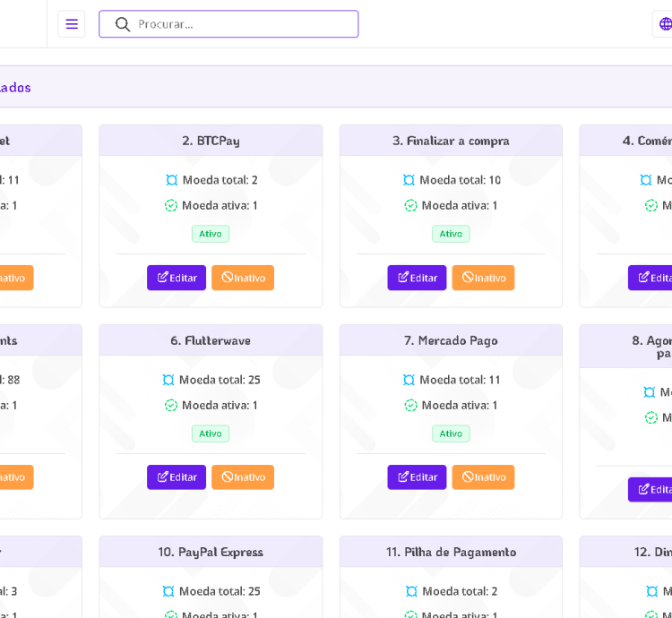This screenshot has height=618, width=672.
Task: Click 'Moeda total: 11' in Mercado Pago
Action: 460,380
